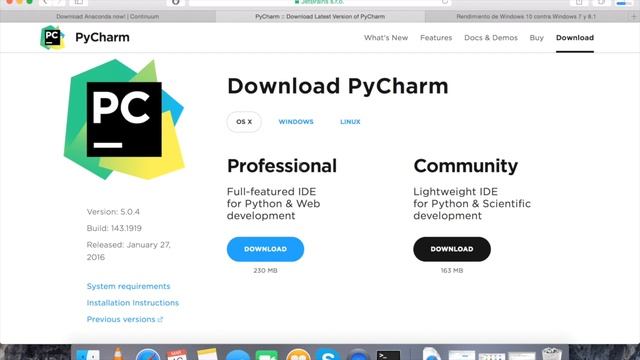Click the 'Released: January 27, 2016' text
Viewport: 640px width, 360px height.
click(x=129, y=251)
